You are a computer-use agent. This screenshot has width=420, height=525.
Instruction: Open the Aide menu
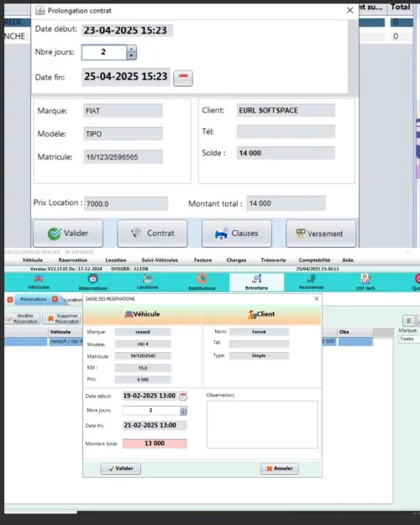[348, 260]
